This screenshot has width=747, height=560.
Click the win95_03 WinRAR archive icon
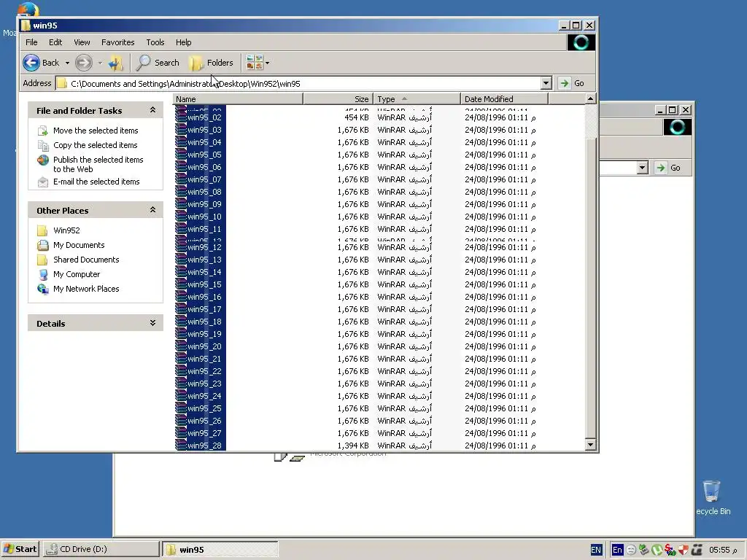click(181, 130)
